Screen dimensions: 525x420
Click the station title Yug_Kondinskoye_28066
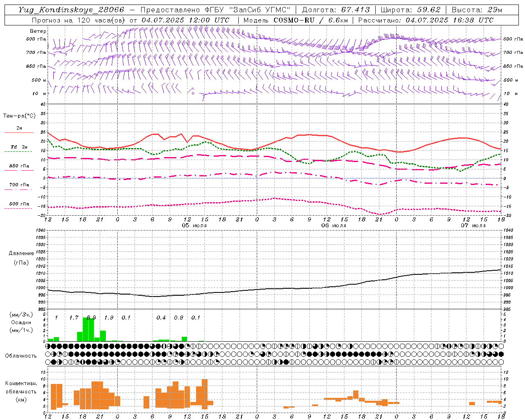point(71,10)
